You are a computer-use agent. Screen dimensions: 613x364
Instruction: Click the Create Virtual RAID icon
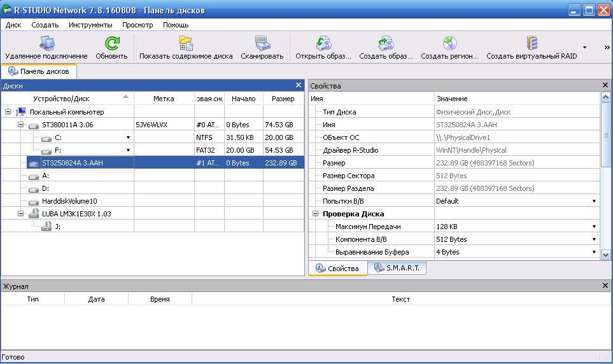pyautogui.click(x=532, y=43)
